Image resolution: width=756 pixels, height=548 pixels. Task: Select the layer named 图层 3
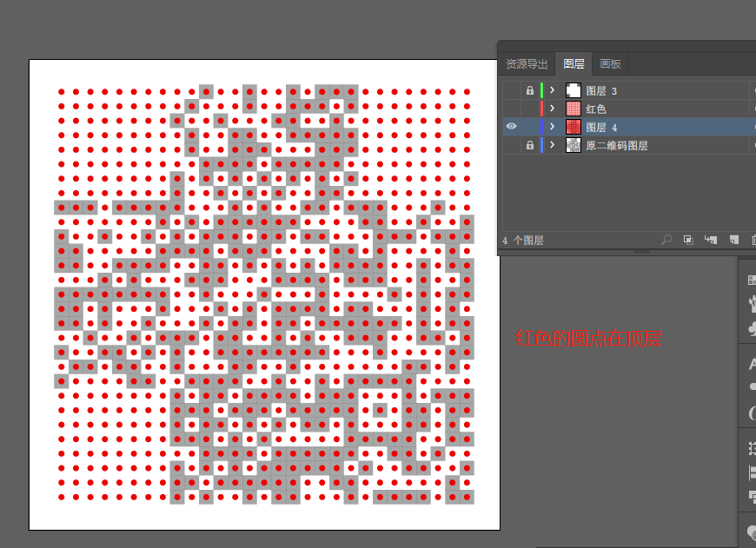(601, 91)
